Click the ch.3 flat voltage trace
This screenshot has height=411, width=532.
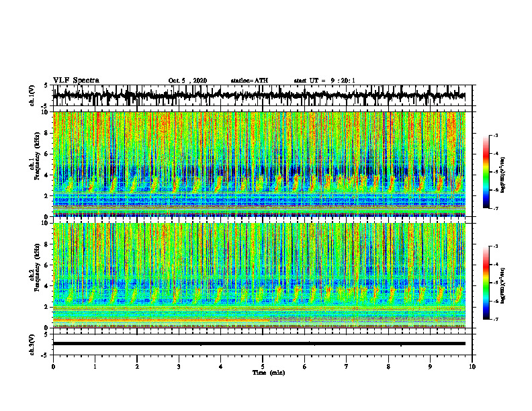259,344
